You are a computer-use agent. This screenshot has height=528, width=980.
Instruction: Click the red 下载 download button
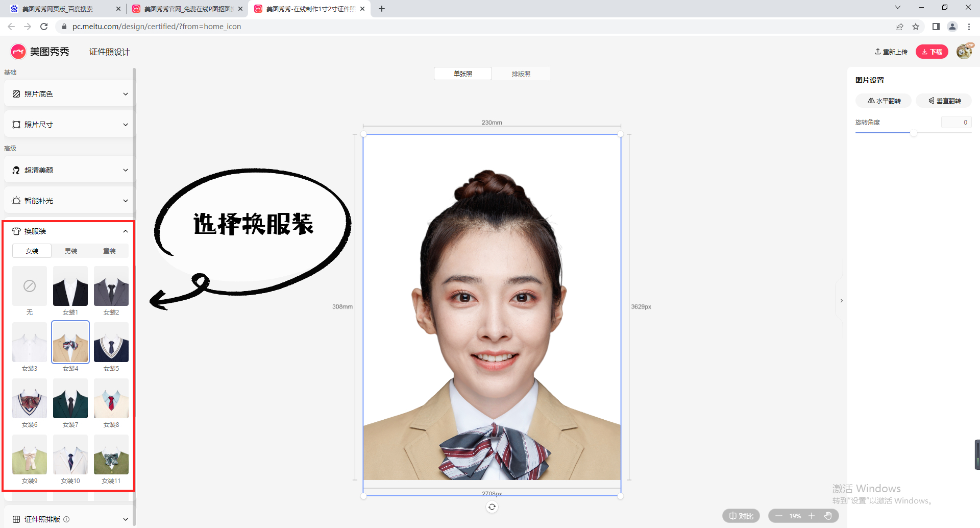[x=932, y=52]
